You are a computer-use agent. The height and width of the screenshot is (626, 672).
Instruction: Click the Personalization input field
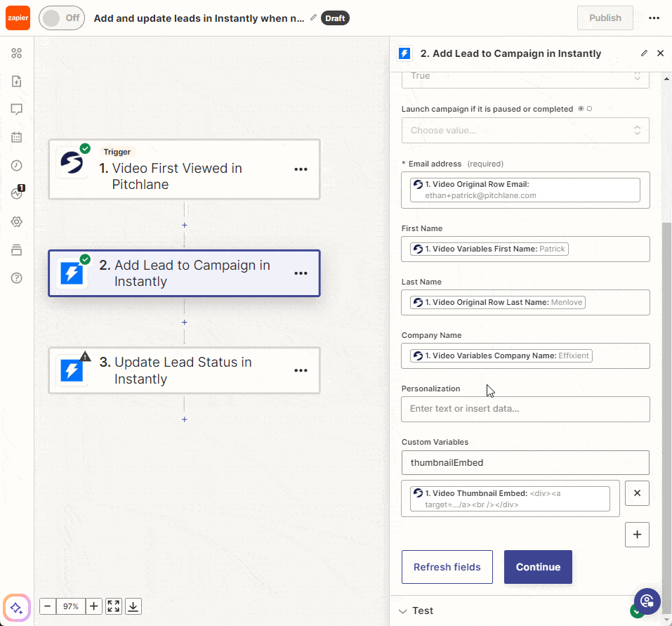525,409
